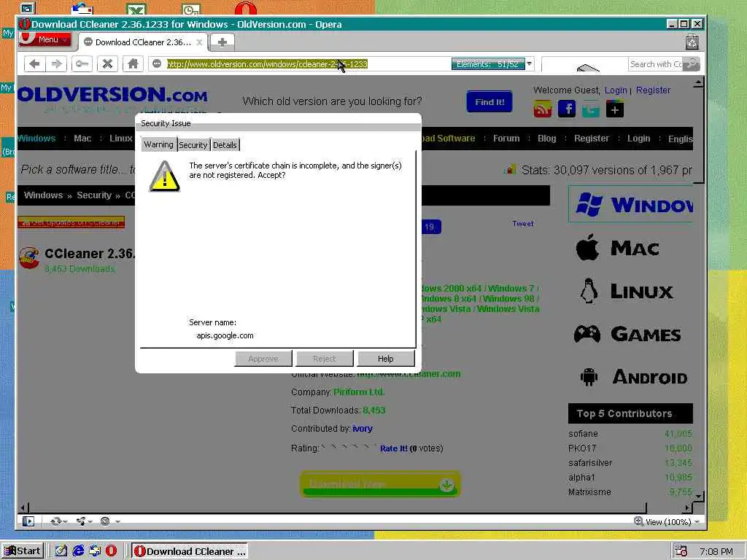
Task: Open the system tray scheduler icon
Action: 681,551
